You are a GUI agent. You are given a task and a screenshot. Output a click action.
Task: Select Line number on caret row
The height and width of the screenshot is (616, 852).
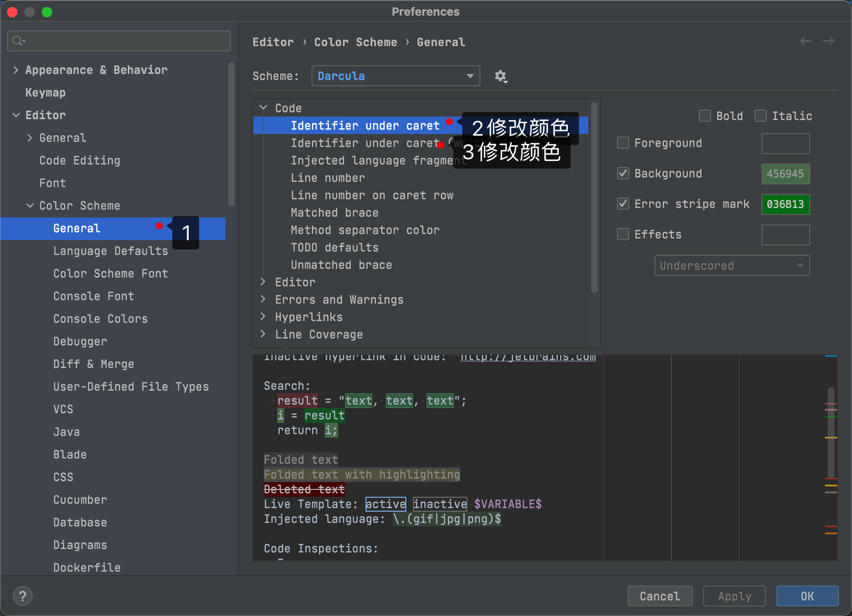tap(372, 195)
